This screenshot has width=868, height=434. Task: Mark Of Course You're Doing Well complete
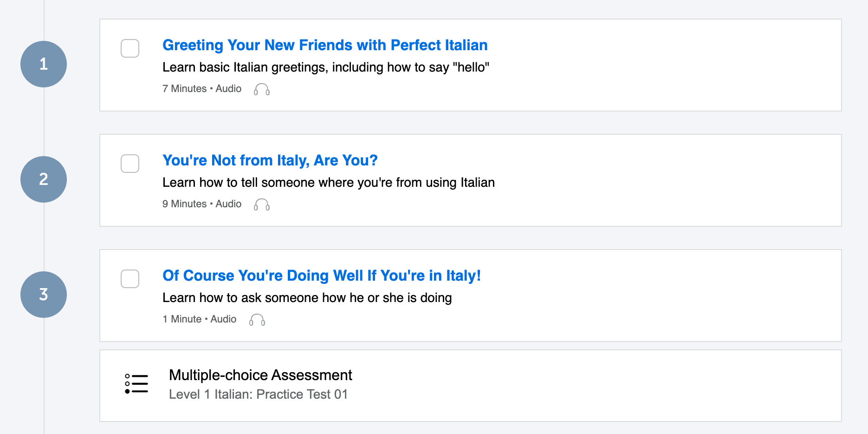click(130, 279)
